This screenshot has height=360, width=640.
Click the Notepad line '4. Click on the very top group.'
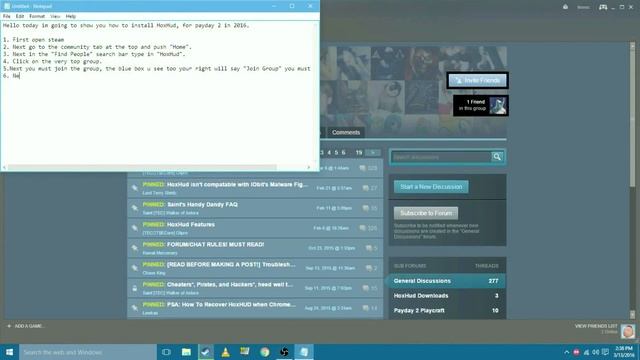[52, 61]
